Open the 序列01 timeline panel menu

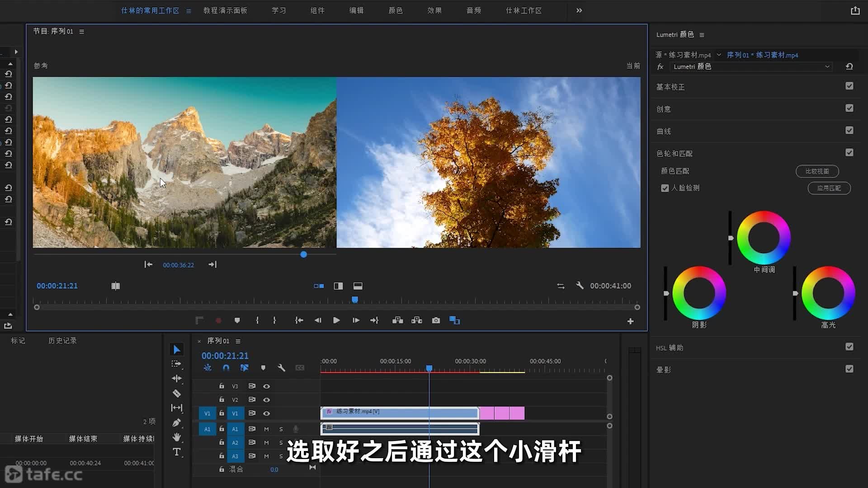pos(238,341)
